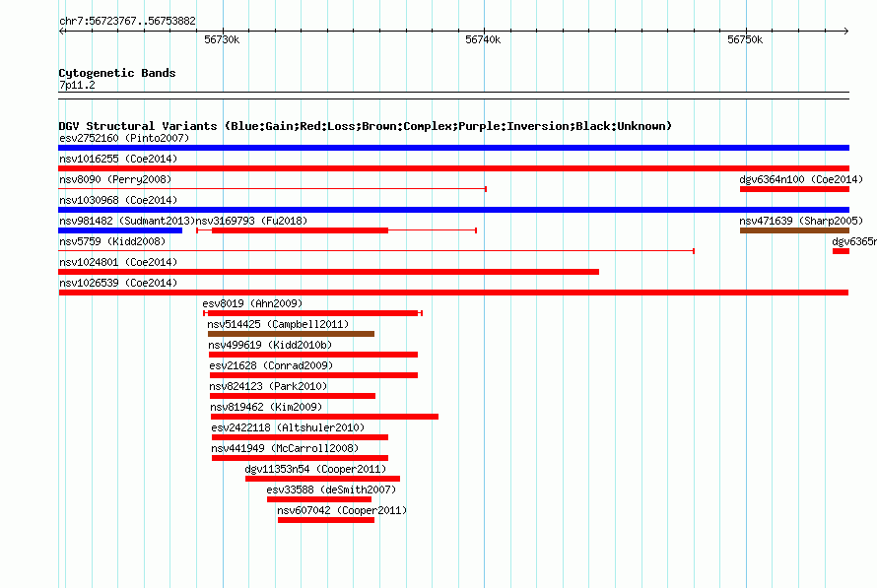Select the nsv819462 (Kim2009) red bar
Viewport: 877px width, 588px height.
[324, 417]
